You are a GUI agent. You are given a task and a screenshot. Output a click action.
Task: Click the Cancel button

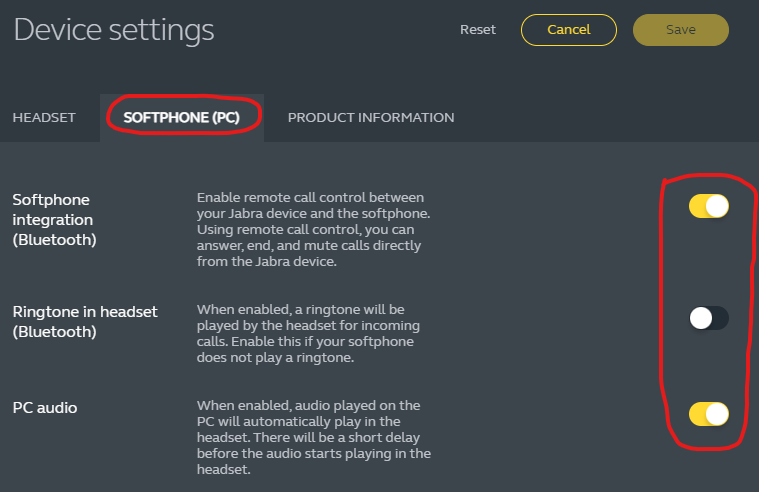(569, 30)
